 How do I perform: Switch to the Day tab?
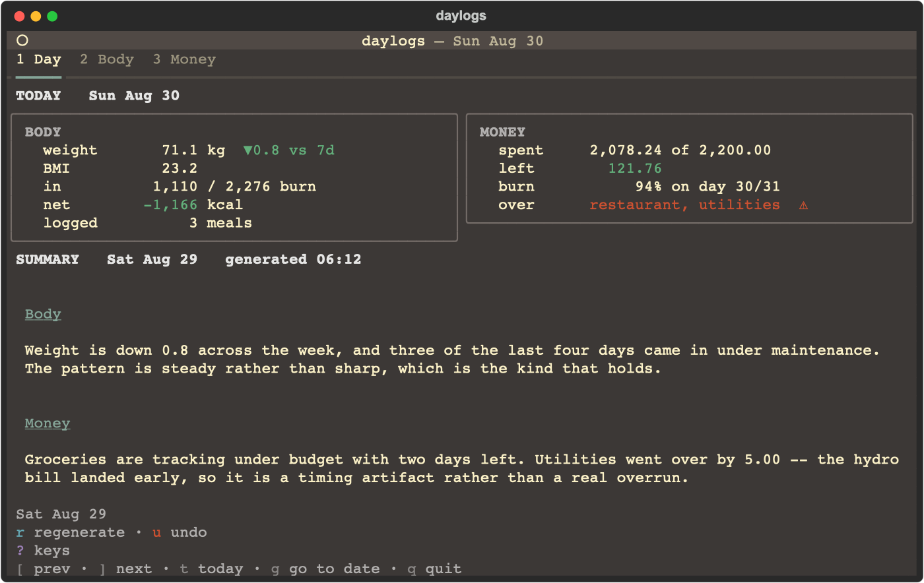point(39,59)
